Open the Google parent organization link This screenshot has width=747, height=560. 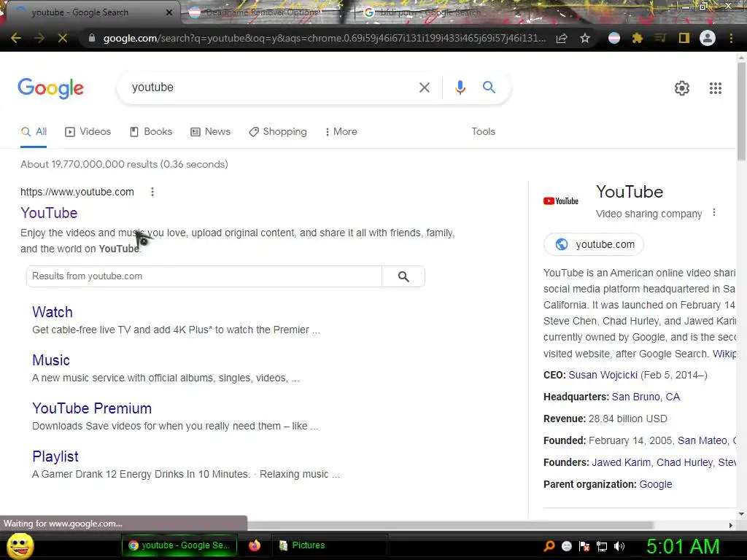point(656,485)
